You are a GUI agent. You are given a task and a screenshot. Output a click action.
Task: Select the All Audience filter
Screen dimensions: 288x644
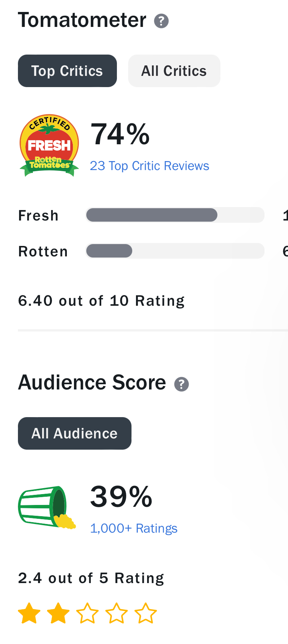(x=75, y=434)
